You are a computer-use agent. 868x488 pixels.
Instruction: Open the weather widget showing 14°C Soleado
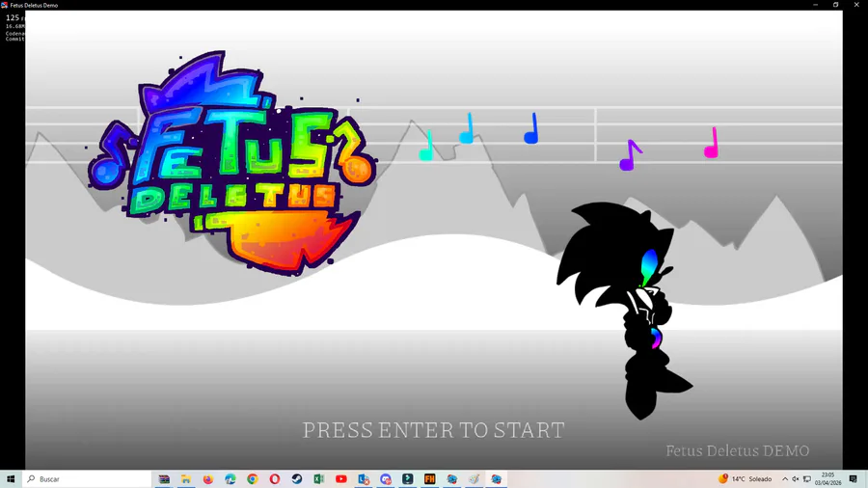click(746, 479)
